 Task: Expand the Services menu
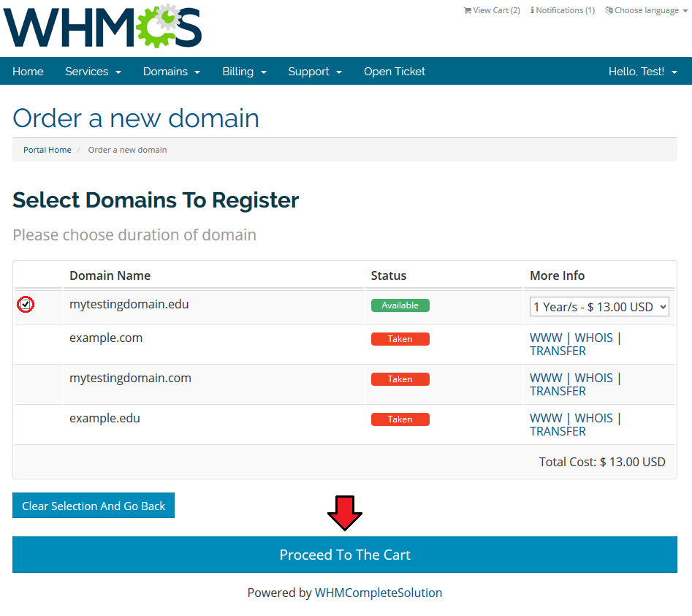(x=93, y=72)
